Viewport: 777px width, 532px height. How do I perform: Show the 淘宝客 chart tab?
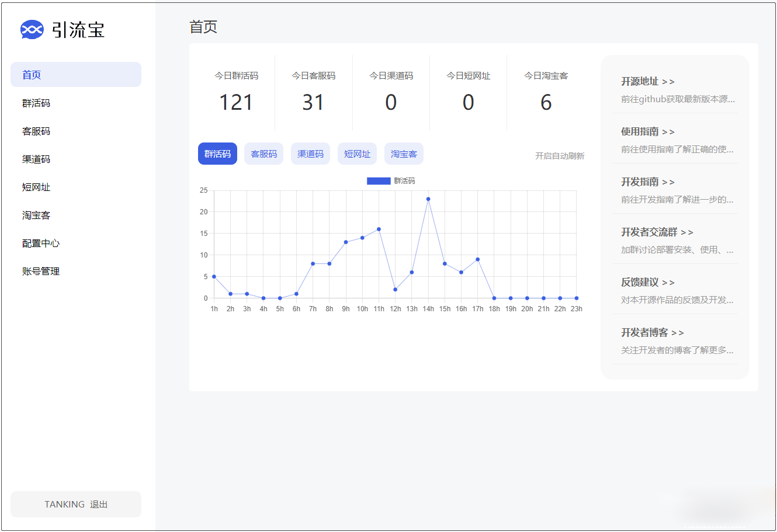coord(404,154)
